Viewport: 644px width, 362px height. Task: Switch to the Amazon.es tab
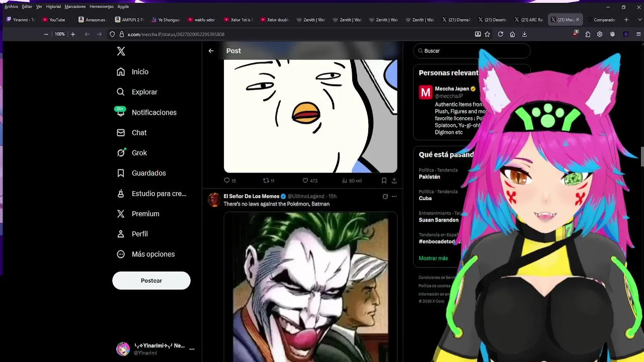(x=93, y=20)
